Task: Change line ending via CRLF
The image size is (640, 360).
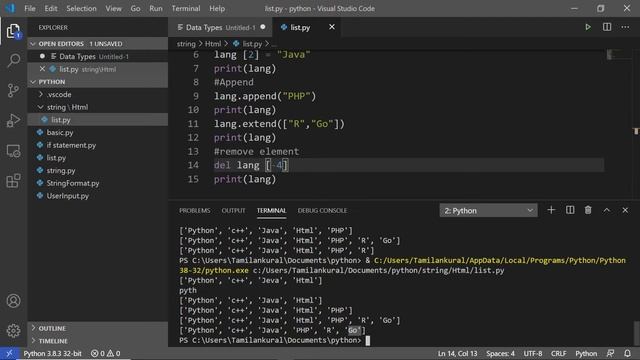Action: [558, 353]
